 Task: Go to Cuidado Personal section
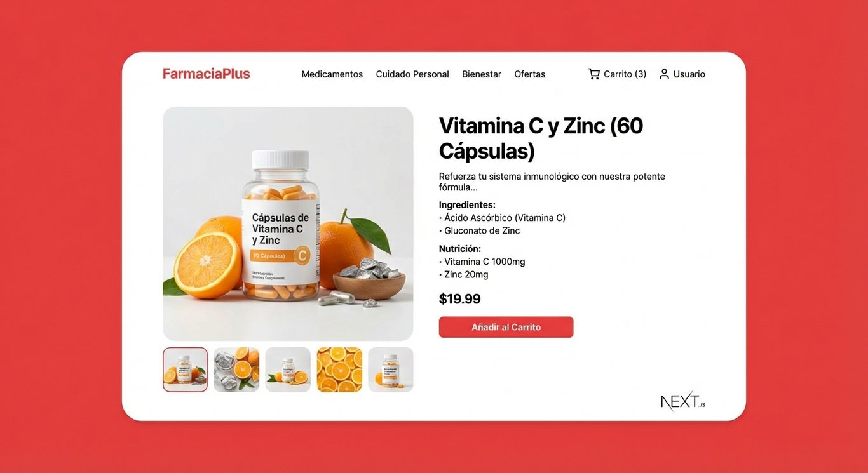coord(412,74)
